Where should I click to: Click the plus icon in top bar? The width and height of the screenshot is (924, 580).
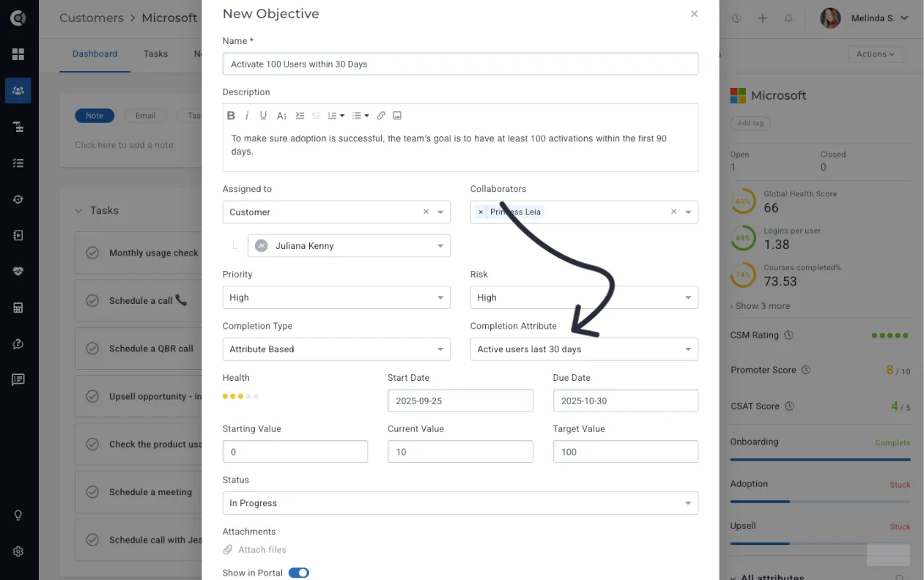[762, 18]
